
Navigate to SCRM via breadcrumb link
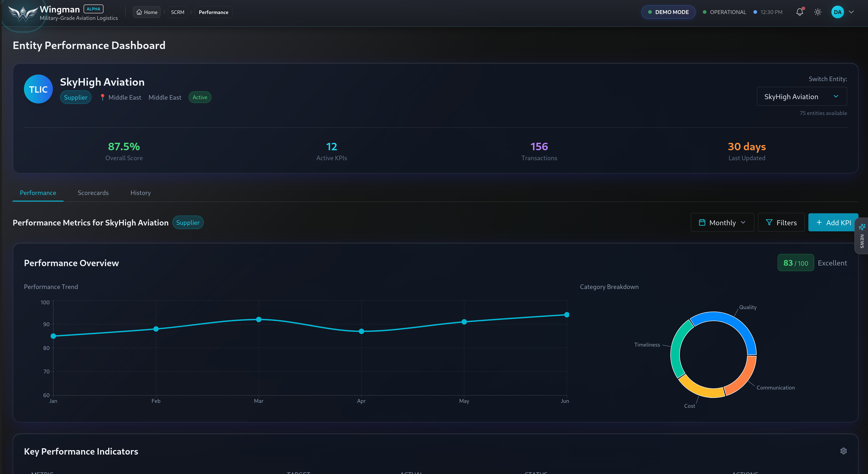click(x=178, y=12)
